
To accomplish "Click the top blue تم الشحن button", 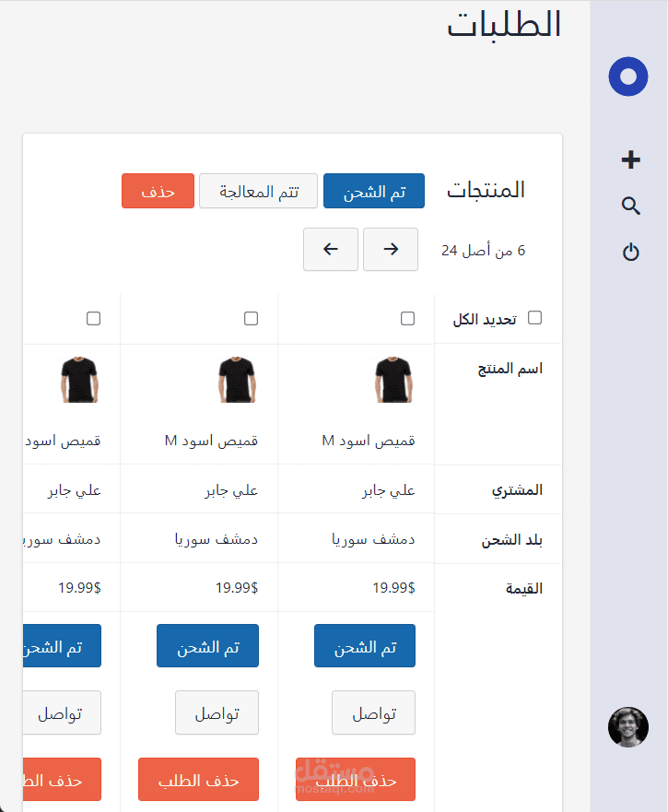I will (x=374, y=192).
